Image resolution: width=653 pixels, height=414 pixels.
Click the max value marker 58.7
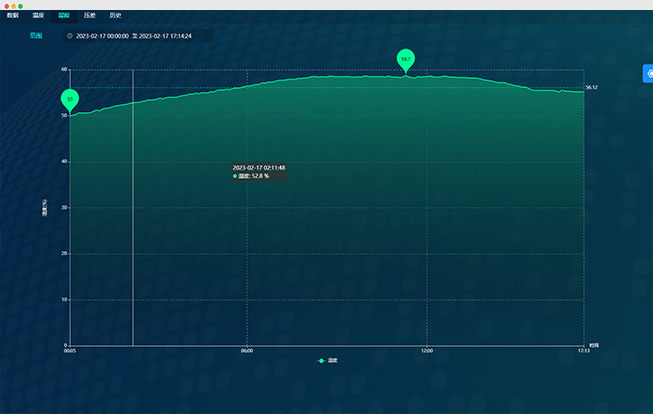[405, 59]
